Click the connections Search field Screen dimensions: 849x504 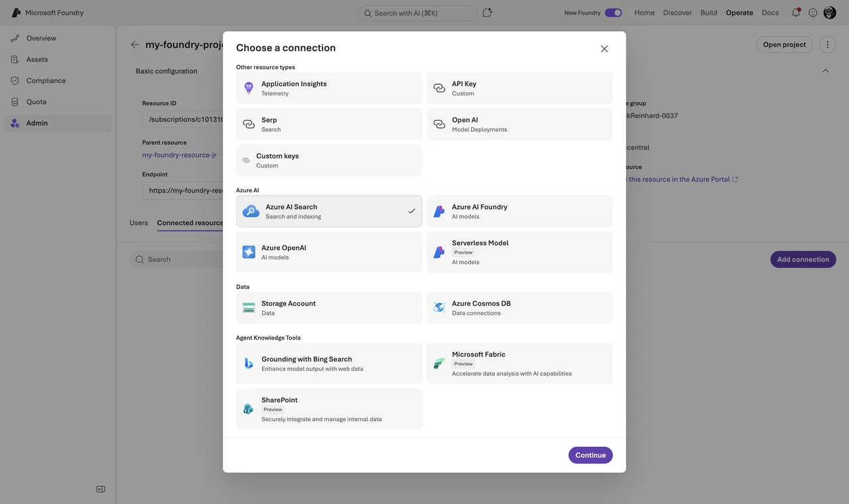click(178, 259)
